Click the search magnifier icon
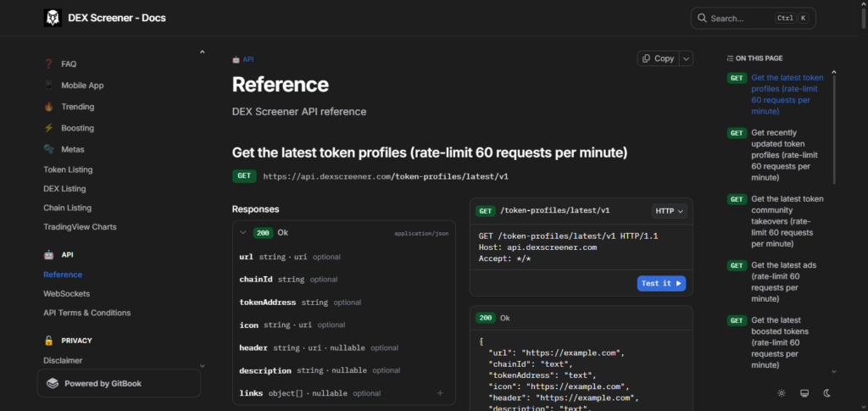Viewport: 868px width, 411px height. pyautogui.click(x=702, y=19)
